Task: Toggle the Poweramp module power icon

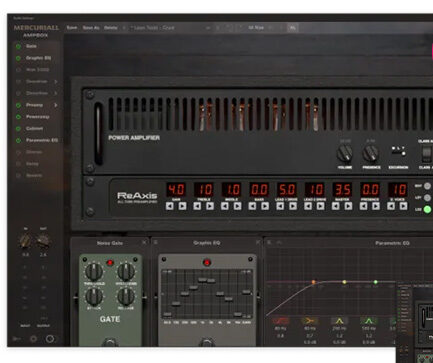Action: pos(18,117)
